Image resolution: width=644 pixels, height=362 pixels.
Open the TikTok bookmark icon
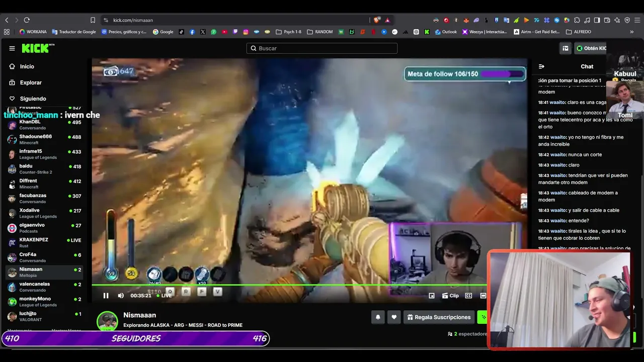tap(181, 32)
